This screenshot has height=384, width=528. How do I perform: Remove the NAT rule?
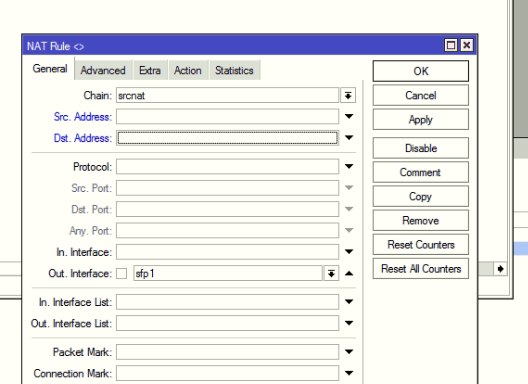[421, 221]
